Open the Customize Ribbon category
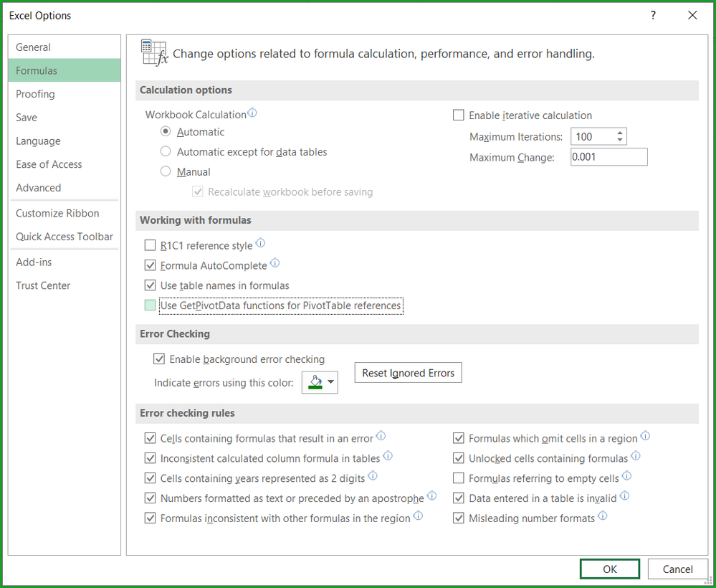 [x=65, y=213]
